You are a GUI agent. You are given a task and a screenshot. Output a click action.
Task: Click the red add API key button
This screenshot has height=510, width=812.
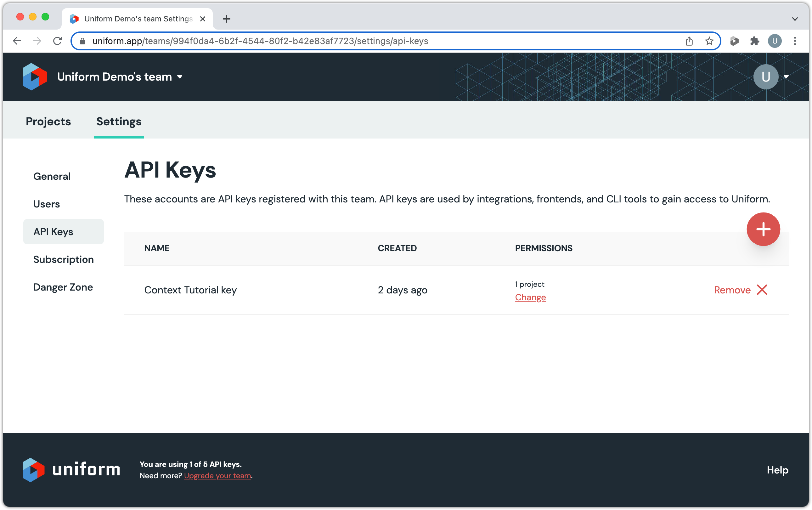tap(763, 229)
